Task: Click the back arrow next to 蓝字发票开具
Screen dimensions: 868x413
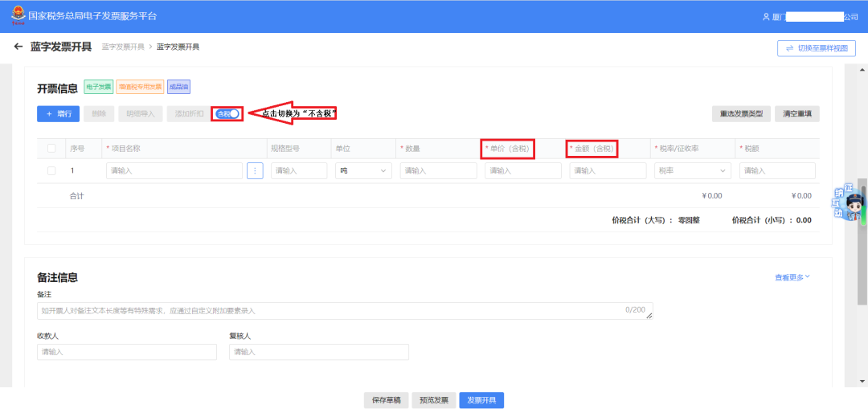Action: 18,47
